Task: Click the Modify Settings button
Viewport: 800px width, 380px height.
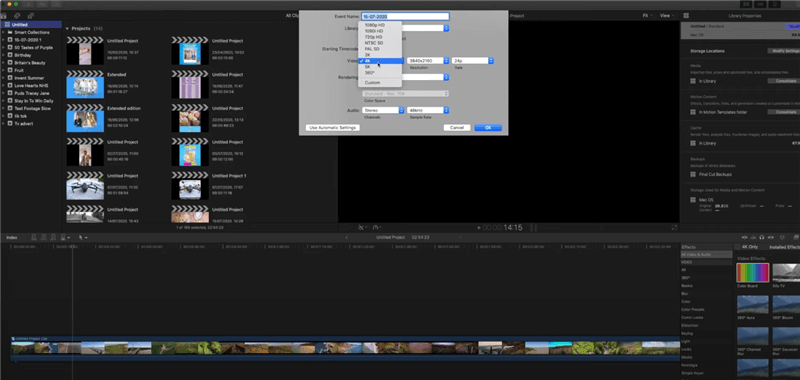Action: [x=784, y=51]
